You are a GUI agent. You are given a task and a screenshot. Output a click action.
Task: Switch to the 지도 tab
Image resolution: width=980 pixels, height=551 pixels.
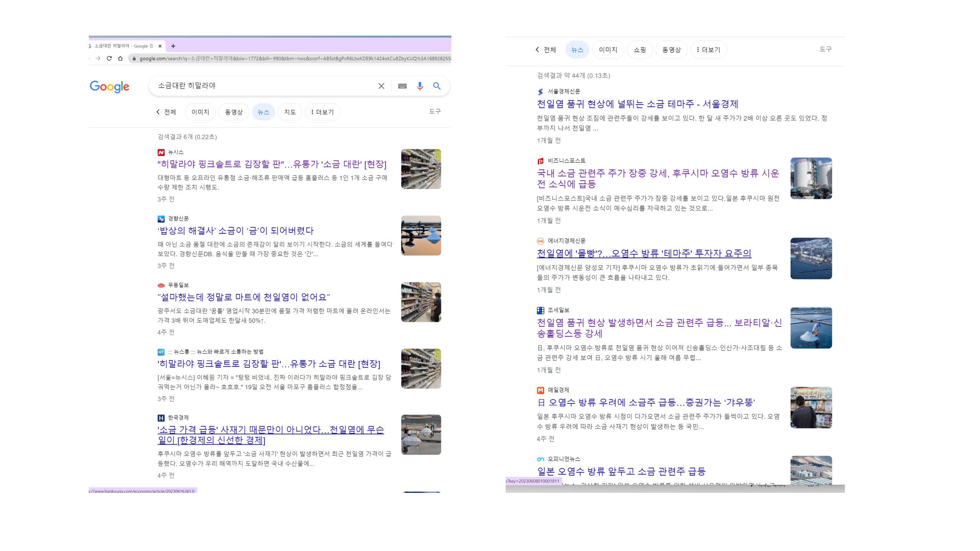click(x=290, y=112)
